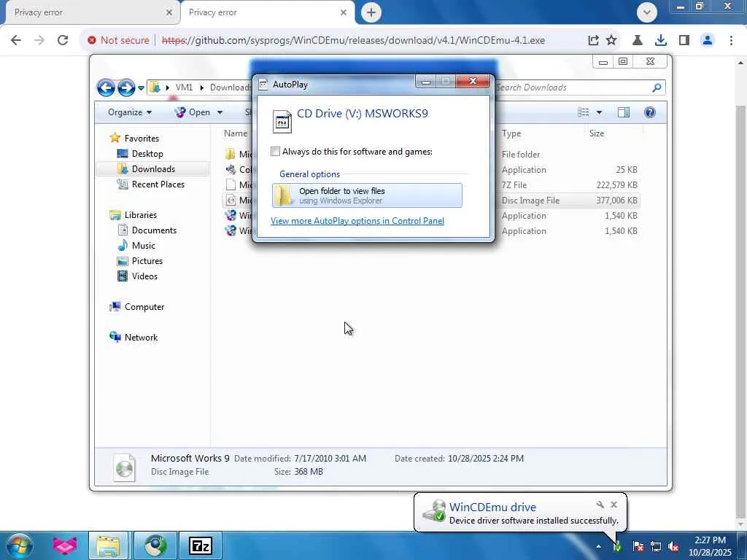Image resolution: width=747 pixels, height=560 pixels.
Task: Click the Search Downloads field
Action: pos(578,87)
